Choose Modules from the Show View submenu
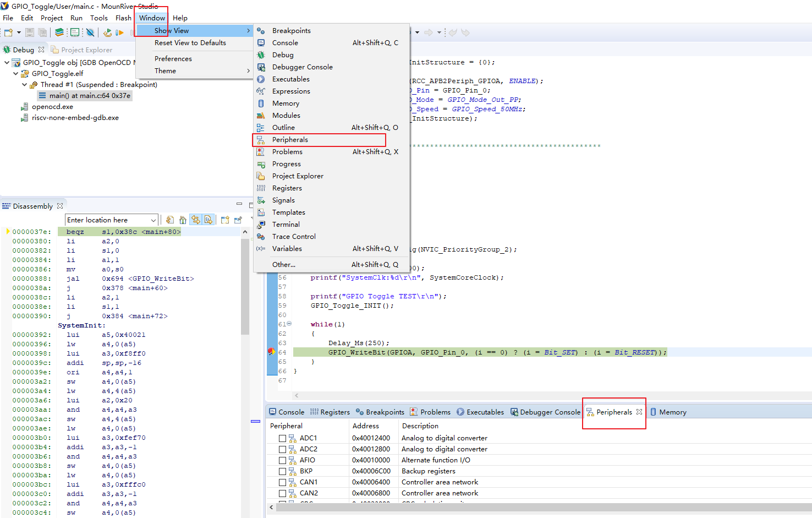The width and height of the screenshot is (812, 518). pos(331,115)
